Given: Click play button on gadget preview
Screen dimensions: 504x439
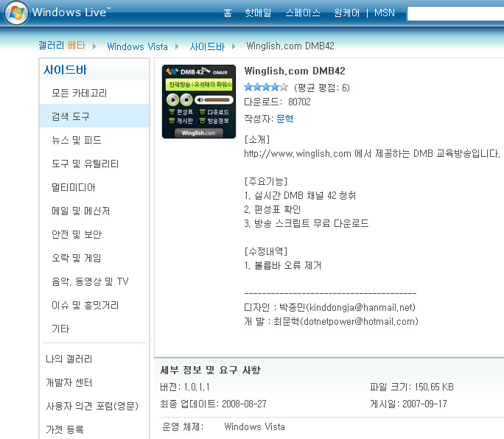Looking at the screenshot, I should 173,100.
